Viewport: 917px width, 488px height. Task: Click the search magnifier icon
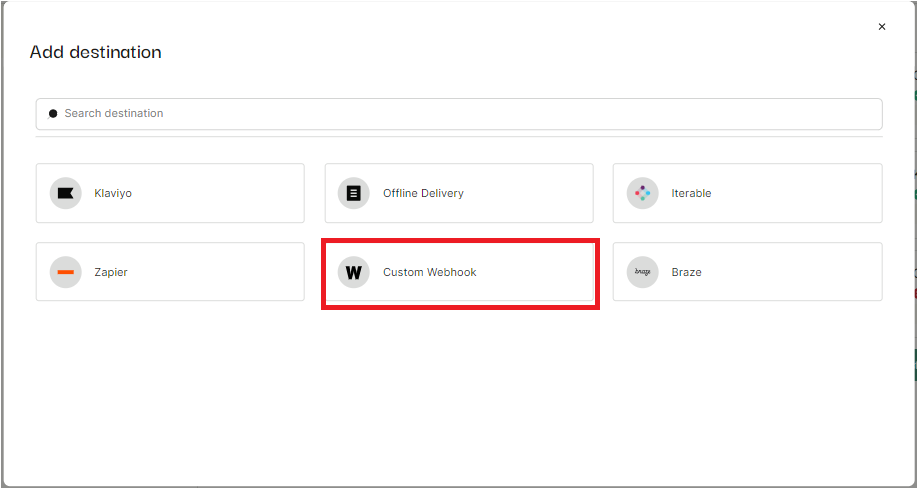[53, 114]
